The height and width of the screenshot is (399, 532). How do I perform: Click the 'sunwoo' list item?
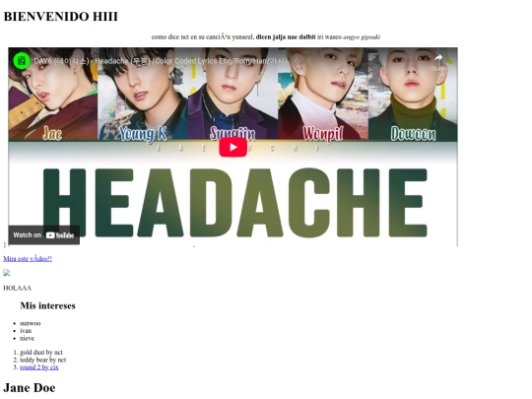point(30,323)
